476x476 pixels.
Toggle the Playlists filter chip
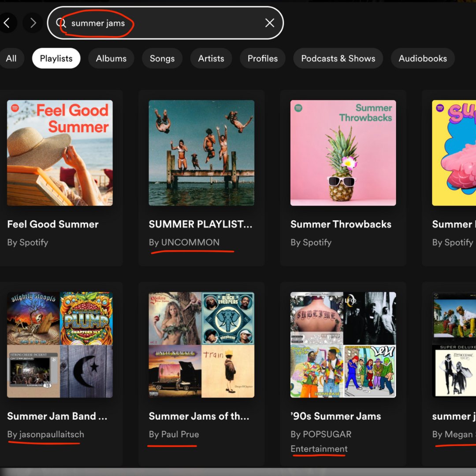[x=56, y=58]
